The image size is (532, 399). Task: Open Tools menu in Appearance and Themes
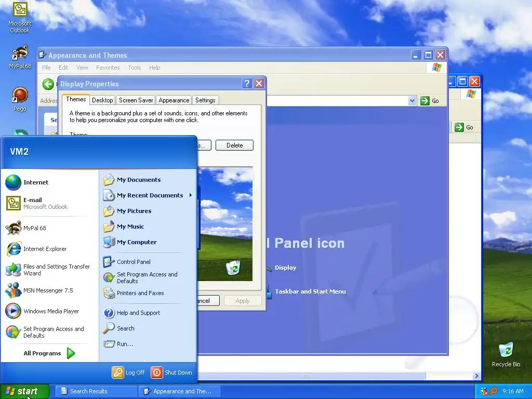(135, 68)
